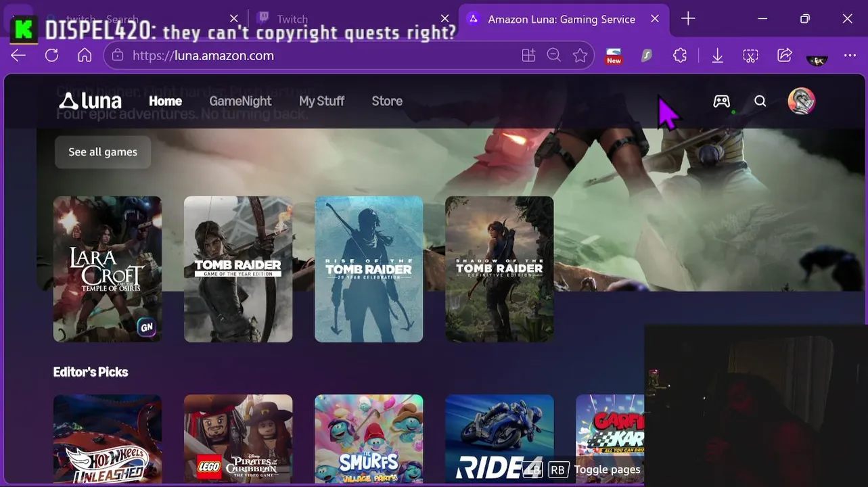The image size is (868, 487).
Task: Click the screenshot capture icon
Action: tap(750, 55)
